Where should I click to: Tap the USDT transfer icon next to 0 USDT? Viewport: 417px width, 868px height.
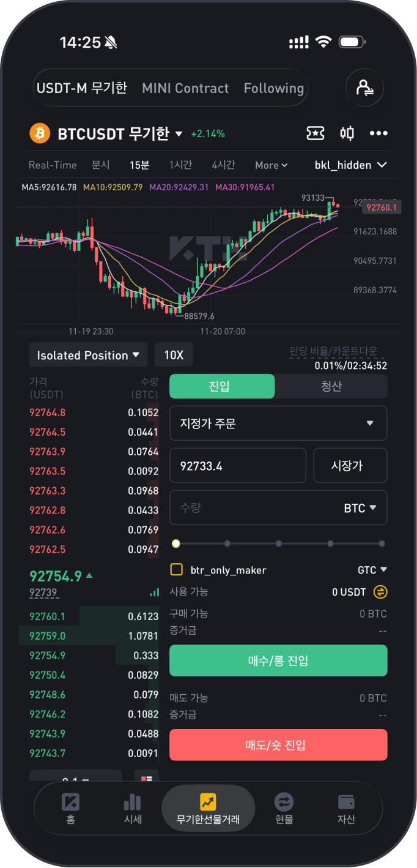pyautogui.click(x=380, y=592)
